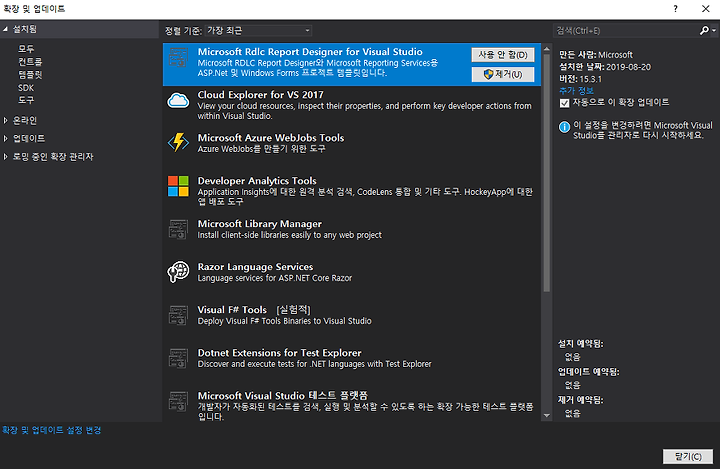The image size is (720, 469).
Task: Click the Microsoft Library Manager icon
Action: [178, 229]
